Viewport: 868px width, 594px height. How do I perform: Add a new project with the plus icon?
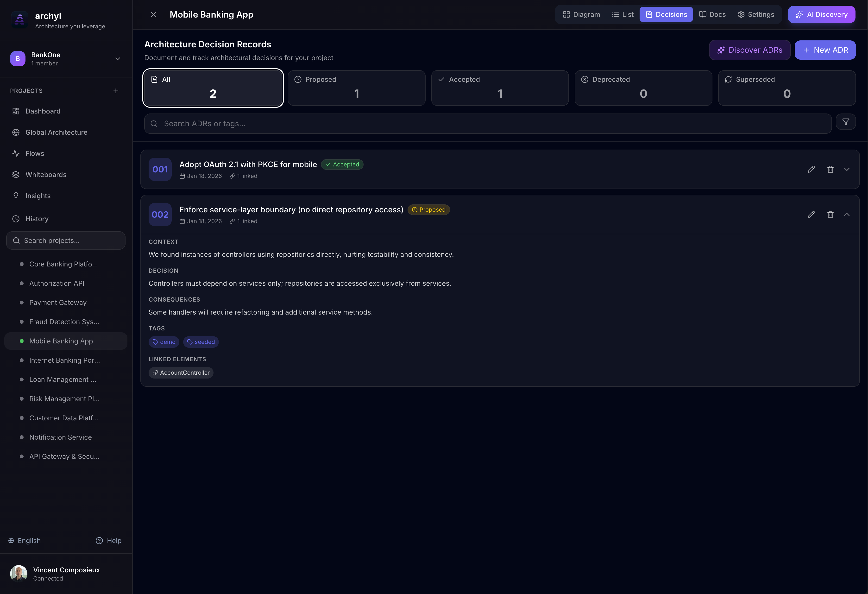[116, 91]
